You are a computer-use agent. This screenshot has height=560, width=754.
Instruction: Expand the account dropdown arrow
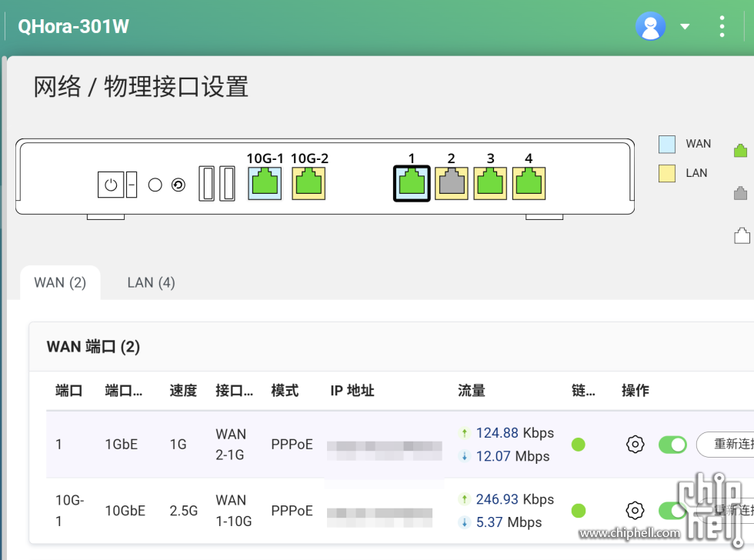tap(685, 26)
